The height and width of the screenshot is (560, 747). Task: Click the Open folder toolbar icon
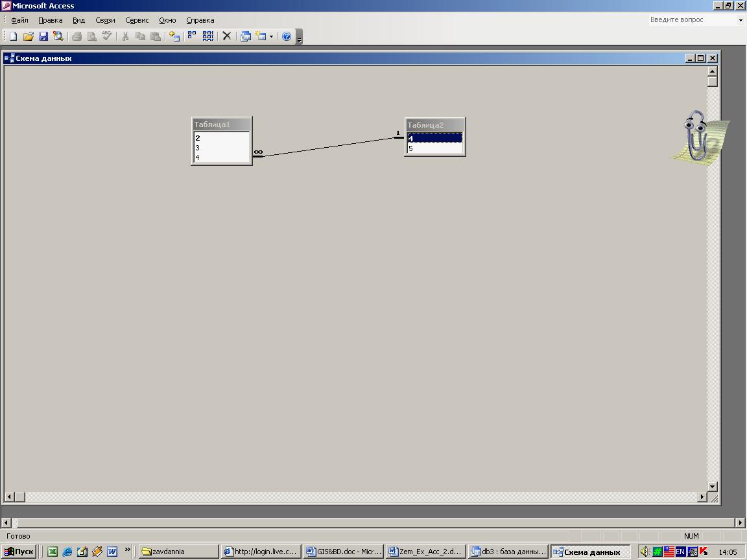(28, 36)
